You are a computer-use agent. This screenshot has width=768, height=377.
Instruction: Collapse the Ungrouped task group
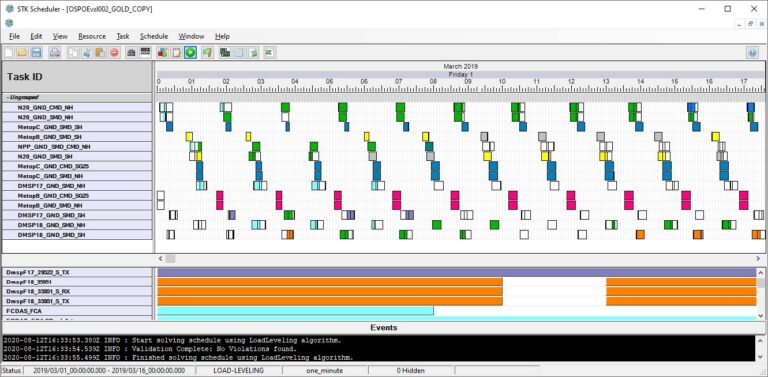(7, 97)
